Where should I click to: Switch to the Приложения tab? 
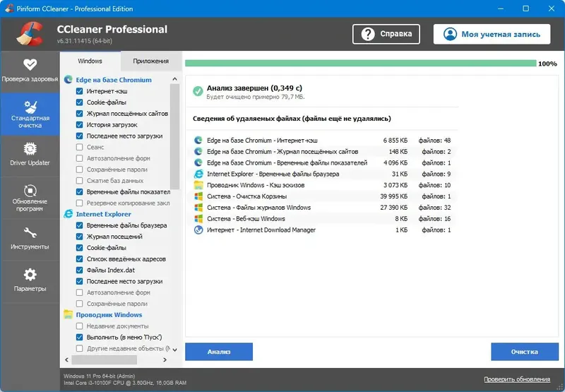(150, 61)
